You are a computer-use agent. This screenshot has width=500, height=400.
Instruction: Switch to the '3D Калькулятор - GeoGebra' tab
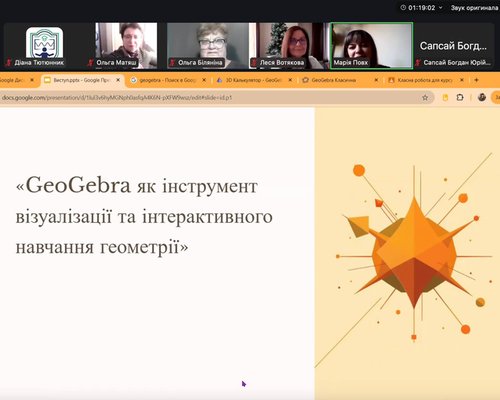click(253, 80)
